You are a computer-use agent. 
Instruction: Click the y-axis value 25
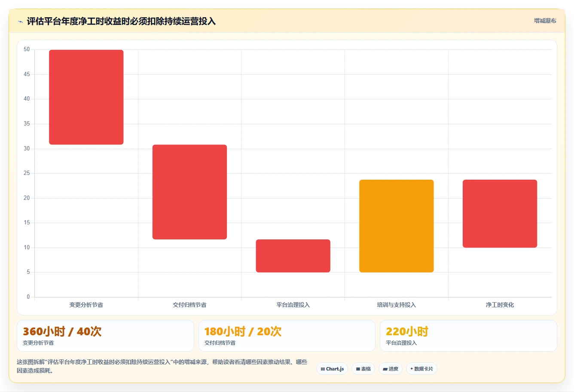click(27, 173)
